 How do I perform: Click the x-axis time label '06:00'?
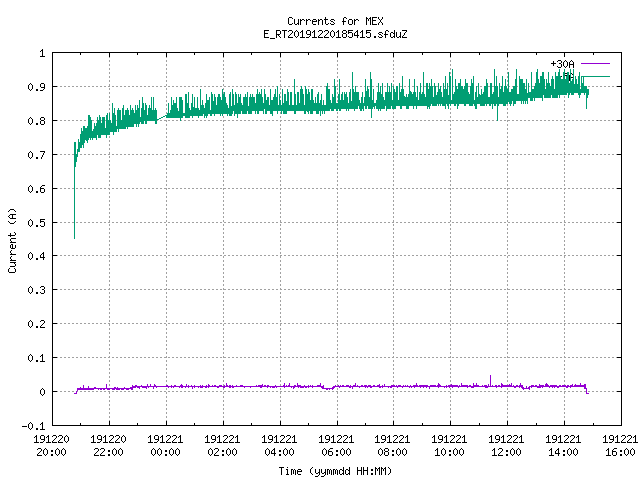[x=336, y=452]
